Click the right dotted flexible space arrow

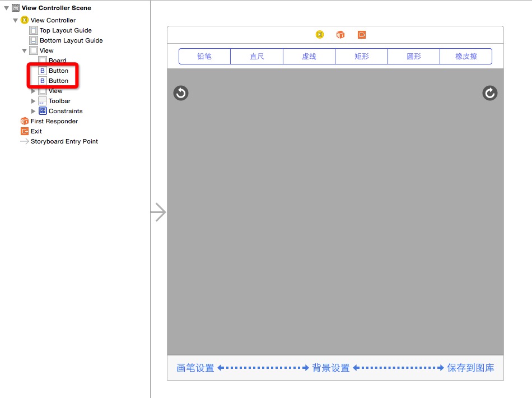tap(398, 368)
